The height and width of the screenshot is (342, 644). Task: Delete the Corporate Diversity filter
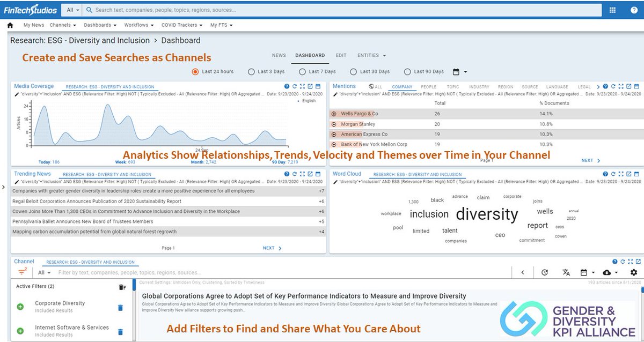pyautogui.click(x=120, y=308)
